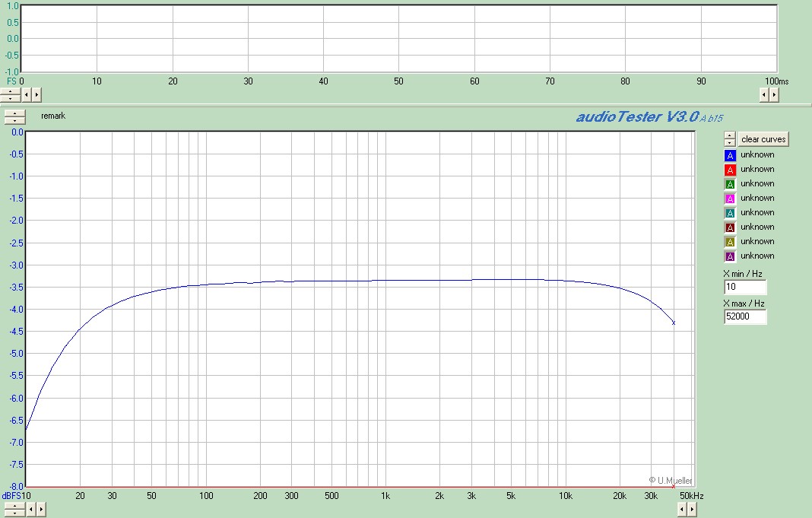Click the red x marker on bottom axis
Screen dimensions: 812x518
coord(673,486)
